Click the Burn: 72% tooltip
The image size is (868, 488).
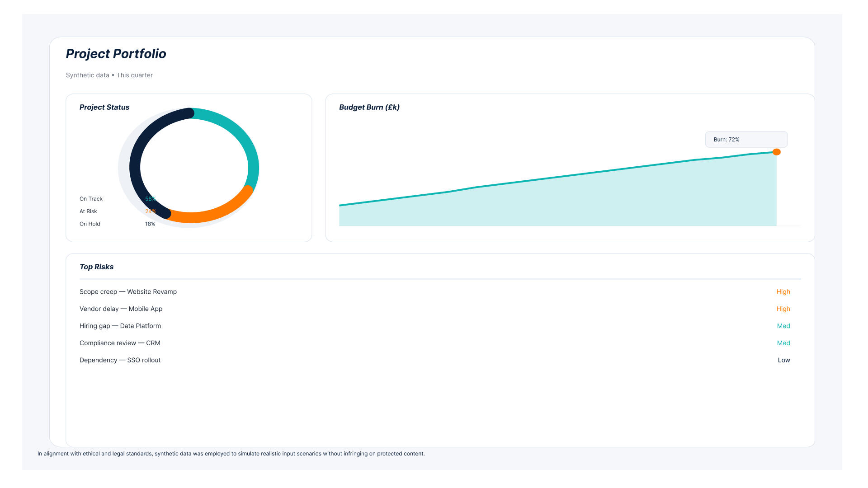click(746, 140)
